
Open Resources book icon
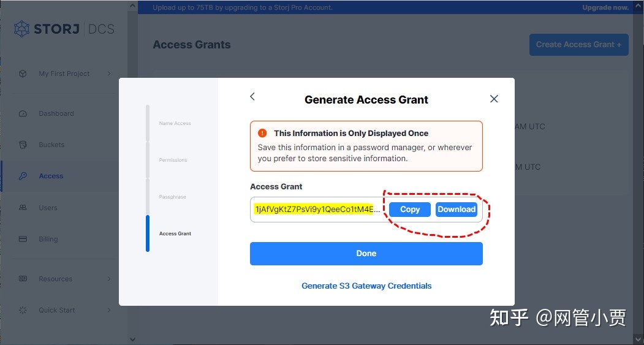tap(23, 278)
